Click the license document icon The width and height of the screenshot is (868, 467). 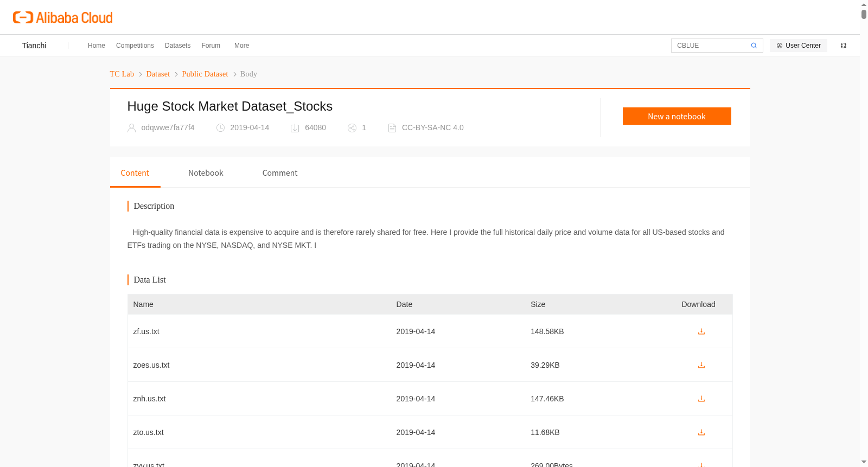(392, 128)
